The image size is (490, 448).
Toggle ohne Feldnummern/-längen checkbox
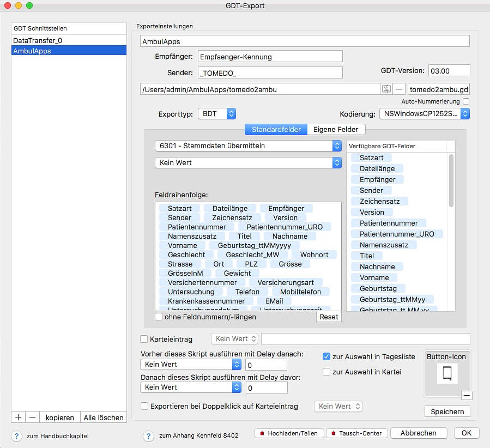tap(159, 317)
